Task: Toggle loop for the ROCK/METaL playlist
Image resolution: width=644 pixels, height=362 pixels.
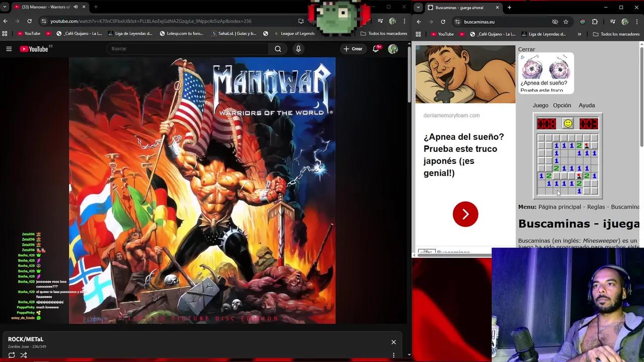Action: (11, 355)
